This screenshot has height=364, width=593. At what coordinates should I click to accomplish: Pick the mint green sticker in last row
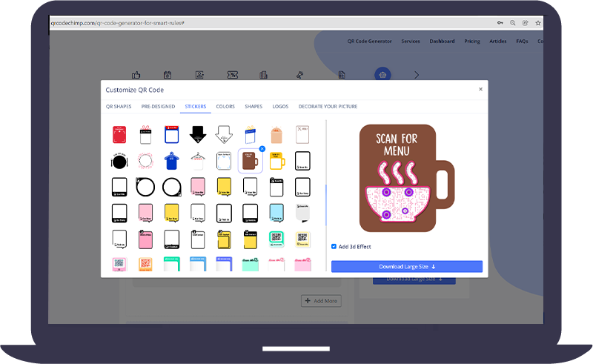[x=251, y=265]
